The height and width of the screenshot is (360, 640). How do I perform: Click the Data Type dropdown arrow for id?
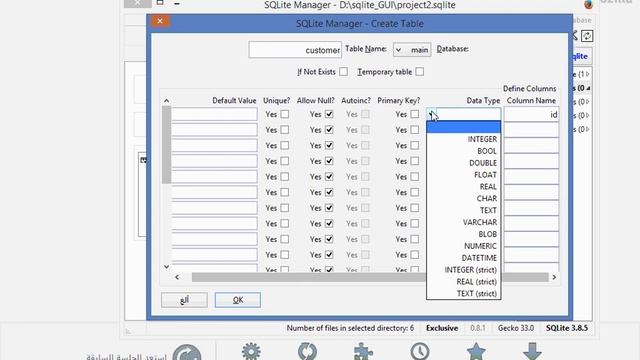click(431, 114)
